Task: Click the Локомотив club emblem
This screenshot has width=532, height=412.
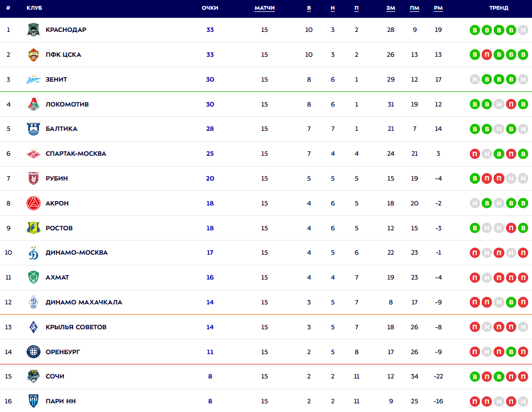Action: coord(34,104)
